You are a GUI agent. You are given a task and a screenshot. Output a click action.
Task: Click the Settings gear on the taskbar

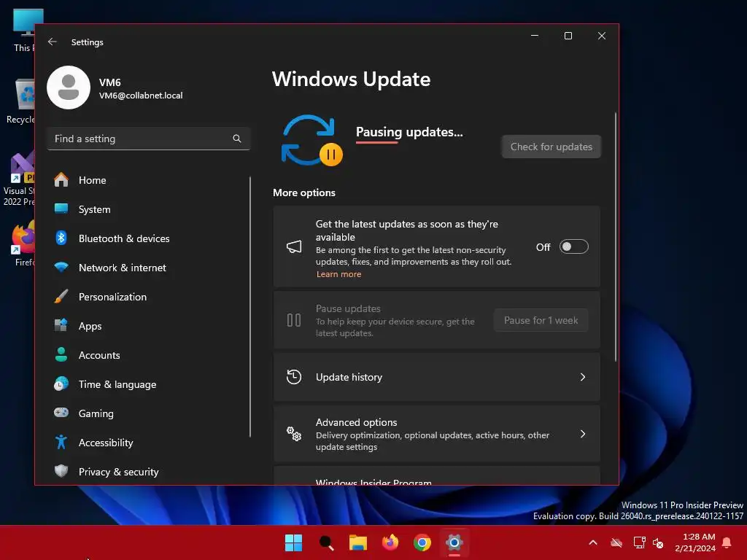(454, 542)
